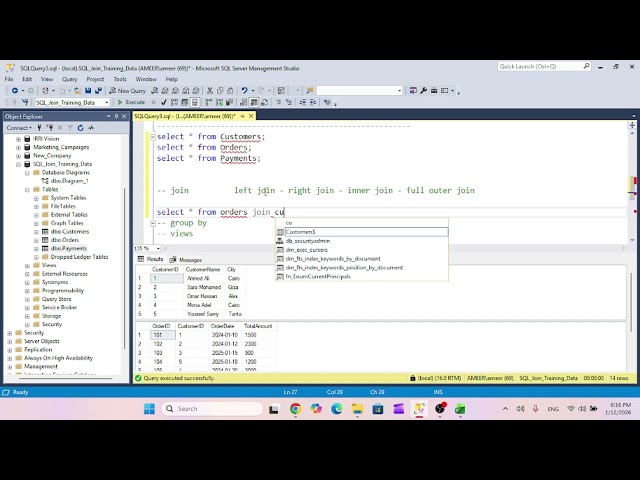This screenshot has height=480, width=640.
Task: Click the Open File folder icon
Action: tap(77, 91)
